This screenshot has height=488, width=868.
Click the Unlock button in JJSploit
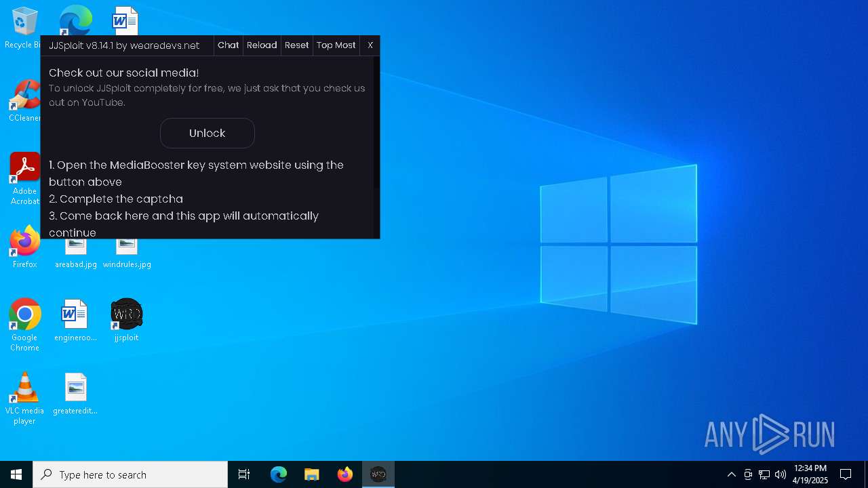click(208, 133)
